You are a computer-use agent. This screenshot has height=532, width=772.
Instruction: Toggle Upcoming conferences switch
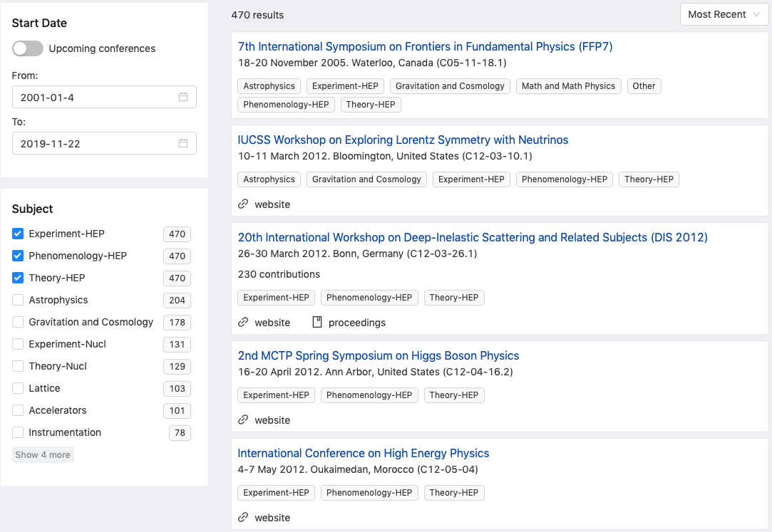28,48
